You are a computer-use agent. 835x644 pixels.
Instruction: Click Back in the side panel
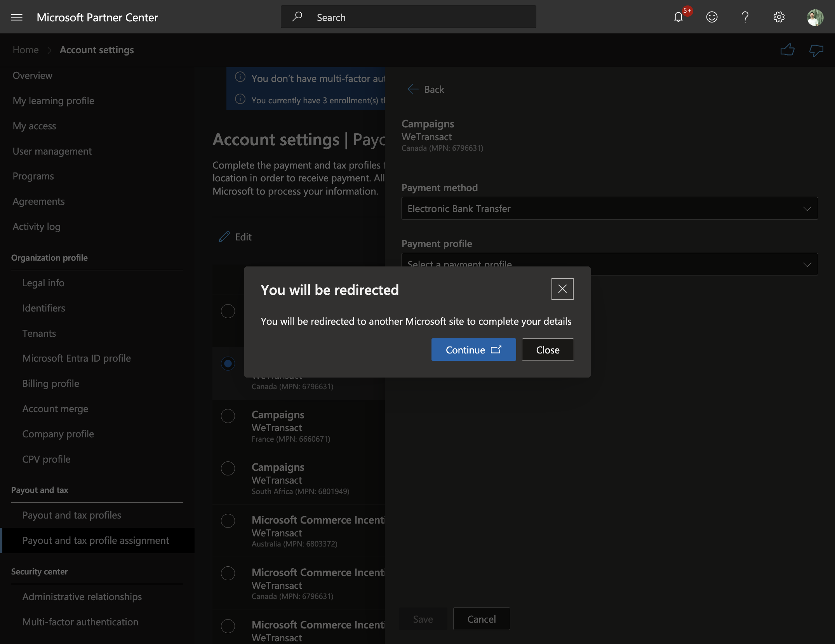click(426, 89)
